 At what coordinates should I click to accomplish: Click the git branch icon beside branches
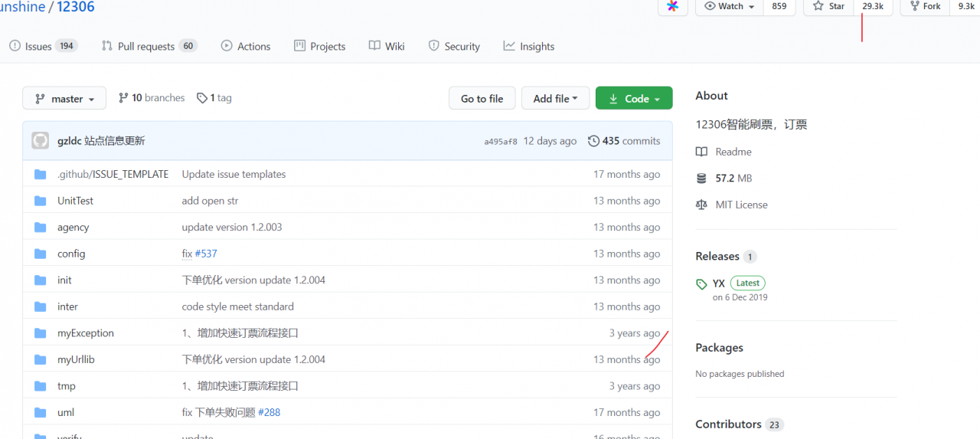(123, 98)
